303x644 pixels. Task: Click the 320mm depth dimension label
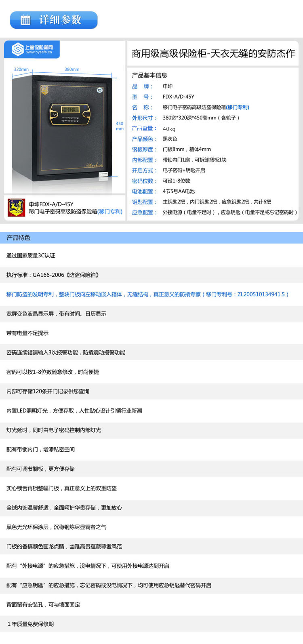21,69
